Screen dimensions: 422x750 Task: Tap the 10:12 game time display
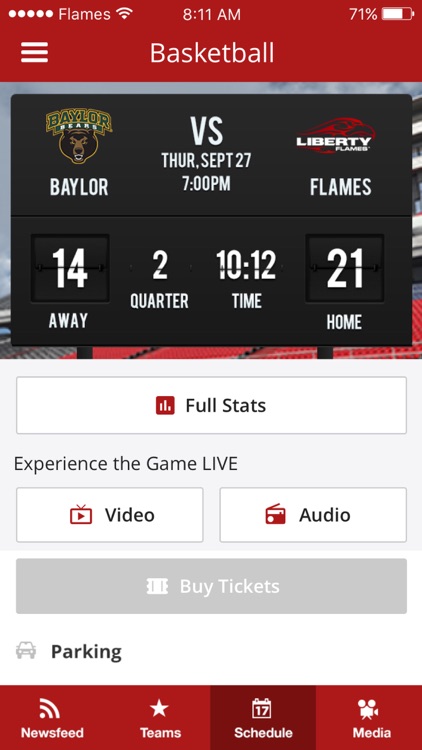[246, 265]
